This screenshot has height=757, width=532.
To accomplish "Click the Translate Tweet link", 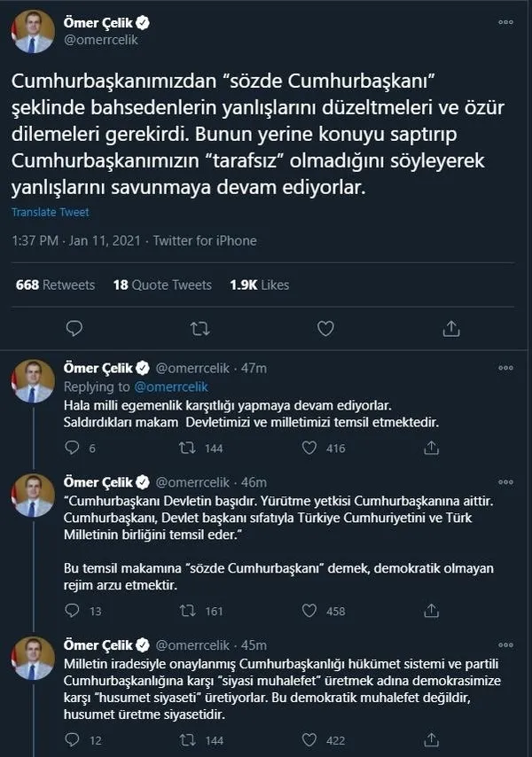I will tap(51, 213).
